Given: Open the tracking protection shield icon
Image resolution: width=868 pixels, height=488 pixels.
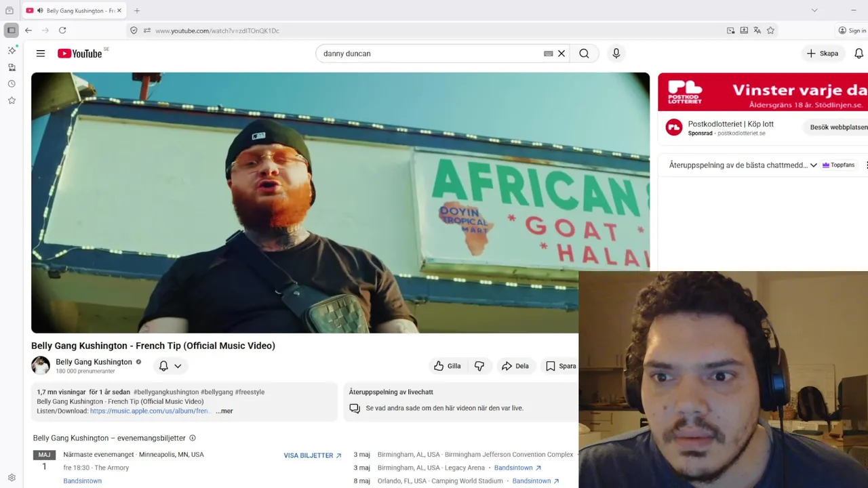Looking at the screenshot, I should coord(134,30).
